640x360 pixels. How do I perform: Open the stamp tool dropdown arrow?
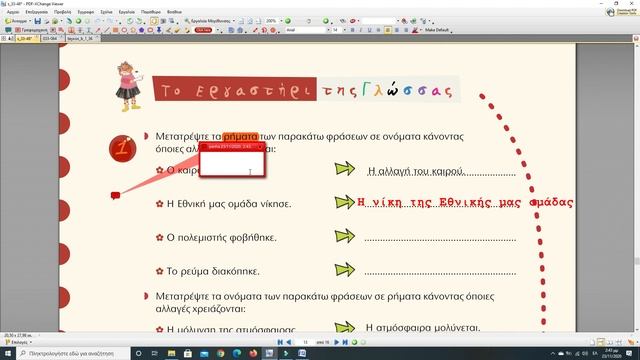(x=218, y=30)
